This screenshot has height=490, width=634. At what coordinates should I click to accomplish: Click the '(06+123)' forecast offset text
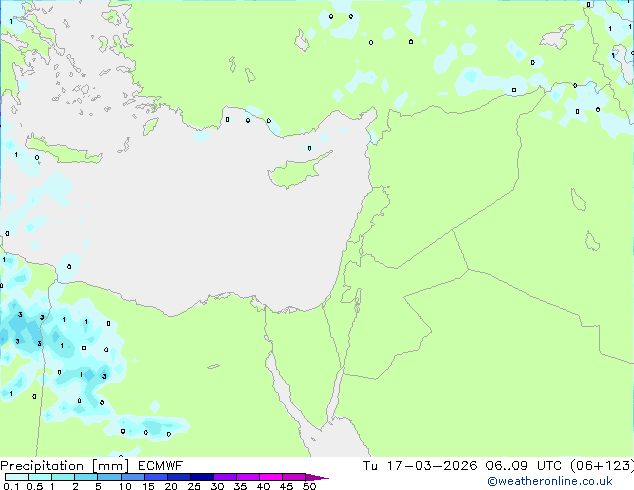(602, 466)
